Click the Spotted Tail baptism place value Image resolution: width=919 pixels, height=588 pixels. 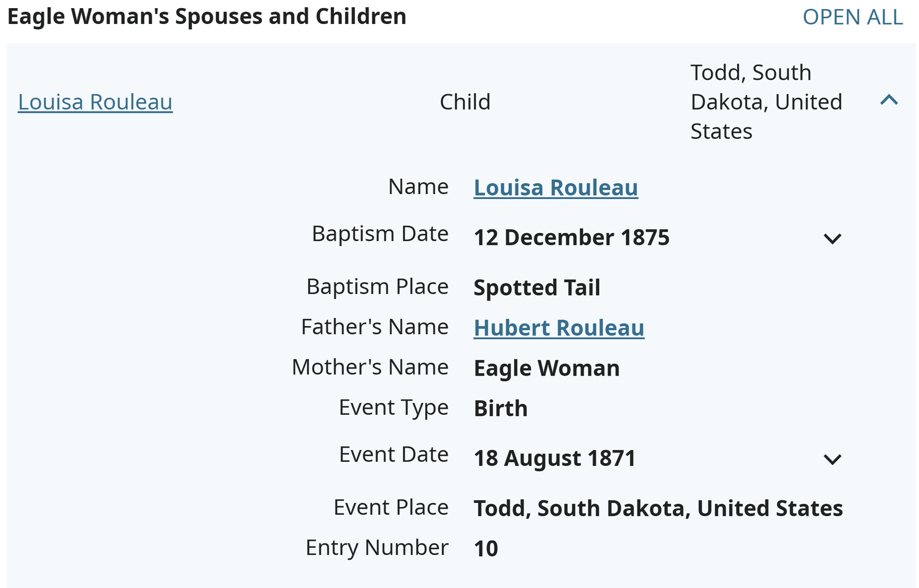[537, 288]
